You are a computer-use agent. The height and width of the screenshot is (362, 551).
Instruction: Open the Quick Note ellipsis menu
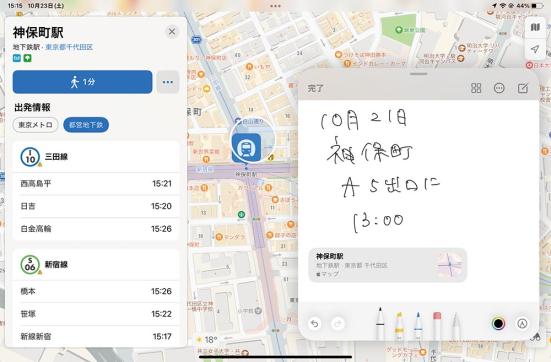(499, 88)
